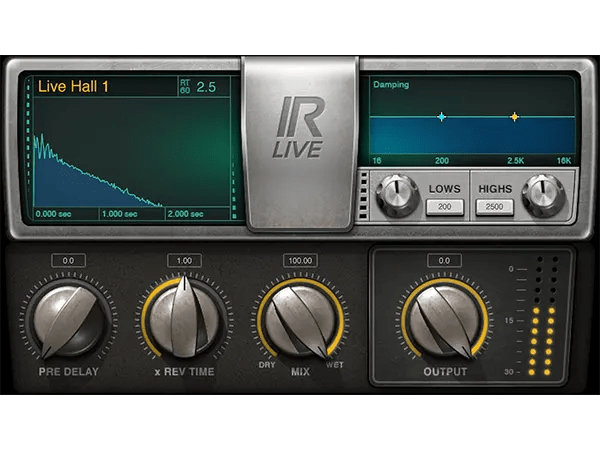This screenshot has width=600, height=450.
Task: Click the Lows damping knob
Action: (397, 195)
